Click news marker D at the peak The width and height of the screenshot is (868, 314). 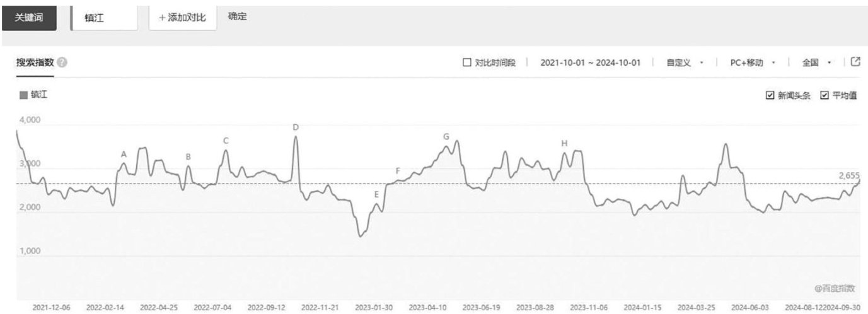coord(296,127)
